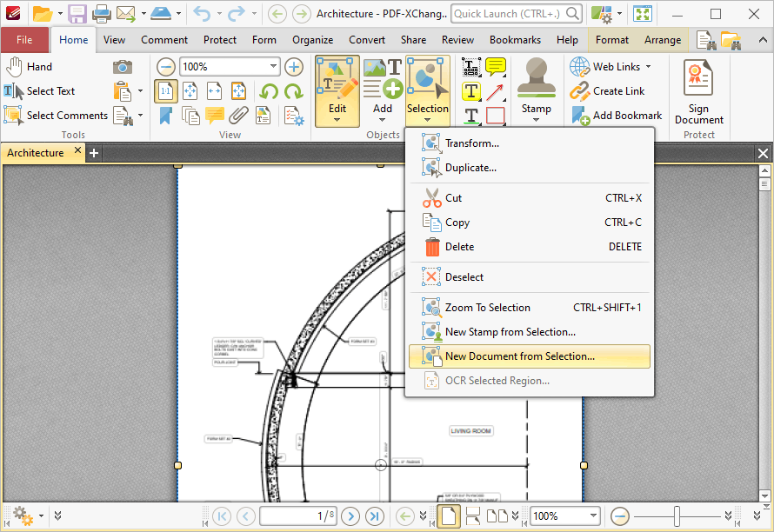
Task: Enable two pages facing layout
Action: tap(497, 516)
